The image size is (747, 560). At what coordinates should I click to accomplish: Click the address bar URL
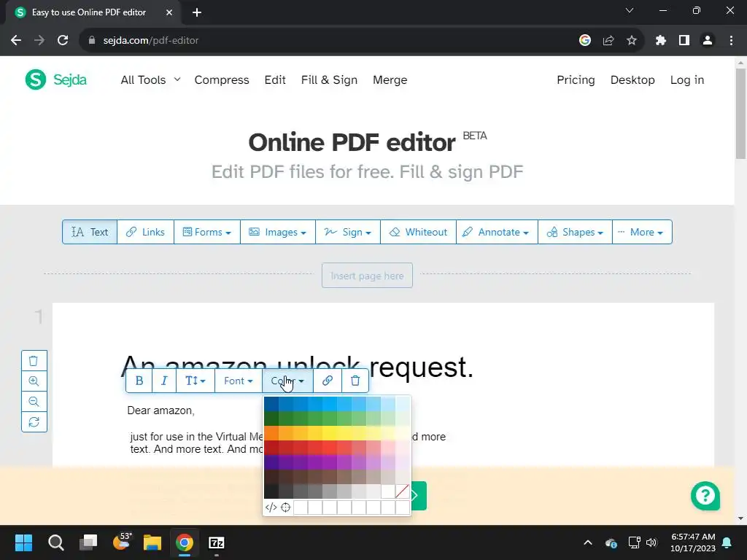click(x=150, y=41)
